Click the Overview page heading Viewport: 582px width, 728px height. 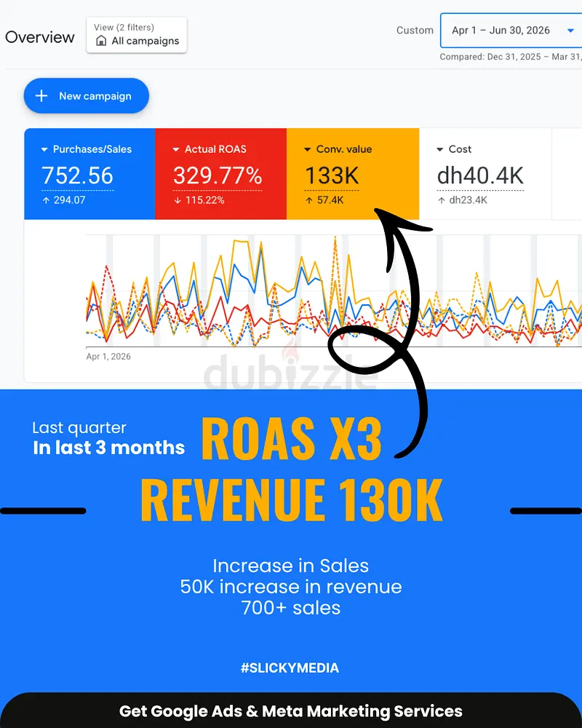pos(40,37)
